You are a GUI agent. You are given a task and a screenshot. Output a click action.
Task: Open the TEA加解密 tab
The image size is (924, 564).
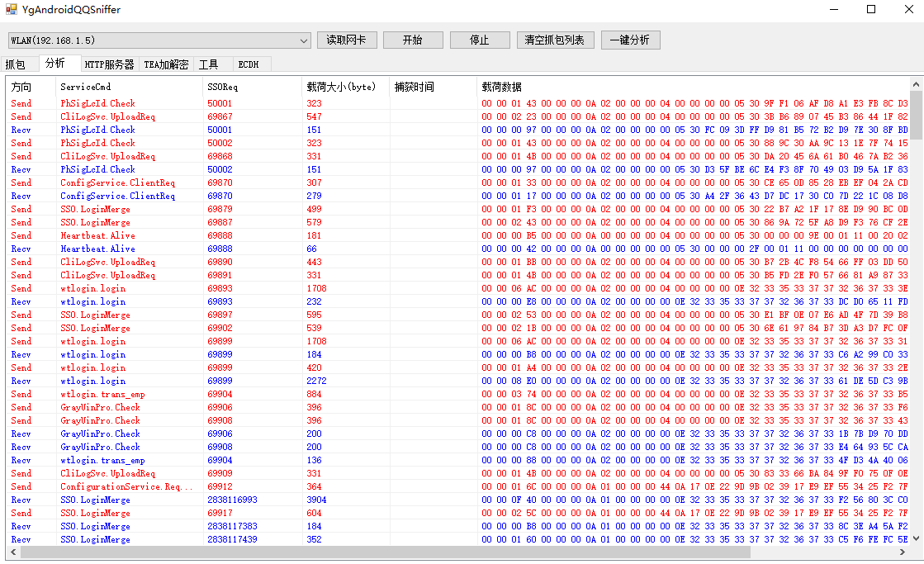coord(166,64)
